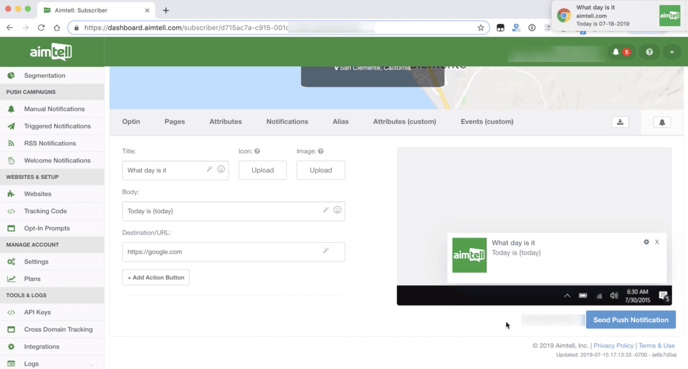Viewport: 688px width, 369px height.
Task: Open API Keys page
Action: click(37, 312)
